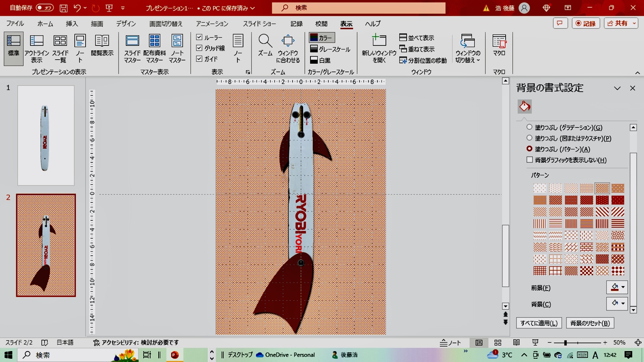Screen dimensions: 644x362
Task: Open the 背景 background color dropdown
Action: (617, 304)
